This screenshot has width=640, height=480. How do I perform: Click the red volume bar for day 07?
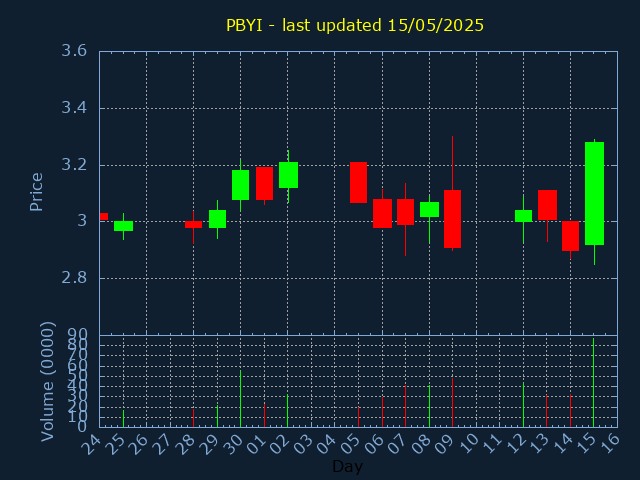[405, 406]
